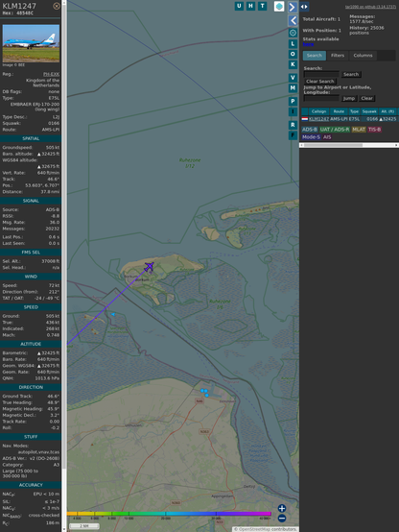399x532 pixels.
Task: Toggle the ADS-B source filter legend
Action: 310,130
